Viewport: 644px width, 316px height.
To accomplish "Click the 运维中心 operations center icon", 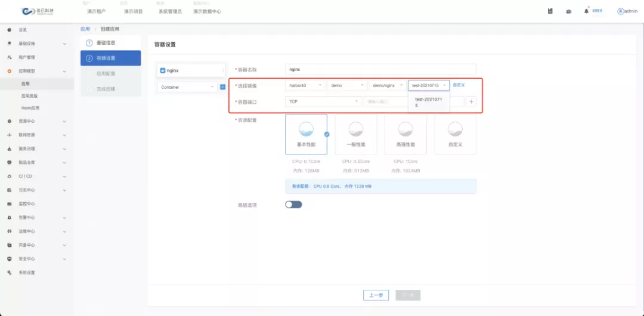I will tap(9, 231).
